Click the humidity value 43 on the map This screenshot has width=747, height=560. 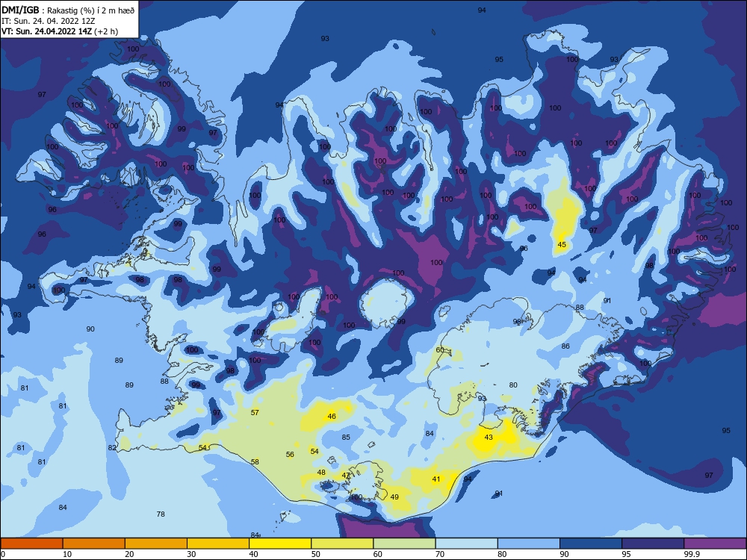pos(489,437)
